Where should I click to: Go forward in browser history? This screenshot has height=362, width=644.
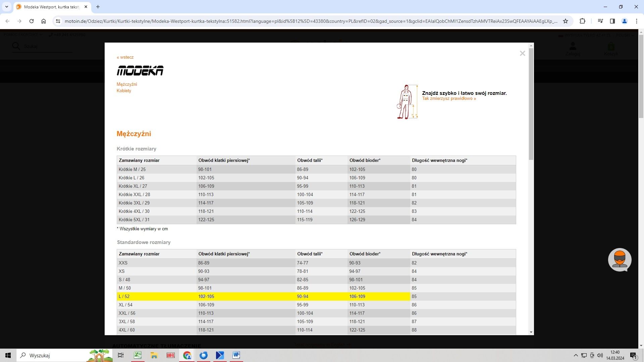pos(19,21)
